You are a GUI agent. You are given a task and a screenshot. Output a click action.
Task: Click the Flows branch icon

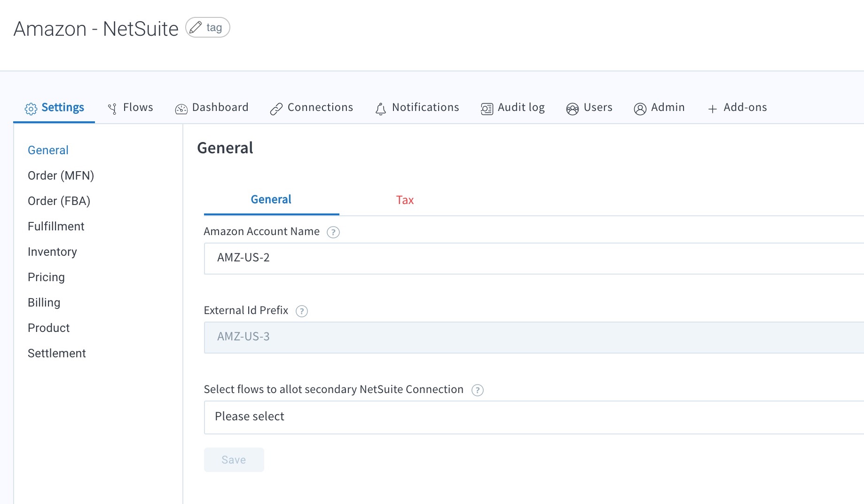112,109
